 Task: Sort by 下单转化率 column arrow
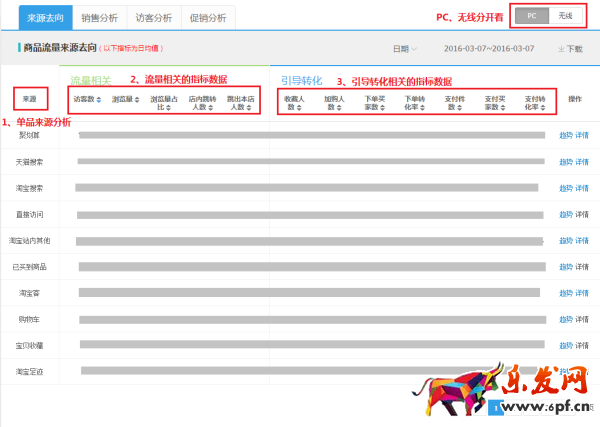point(423,107)
